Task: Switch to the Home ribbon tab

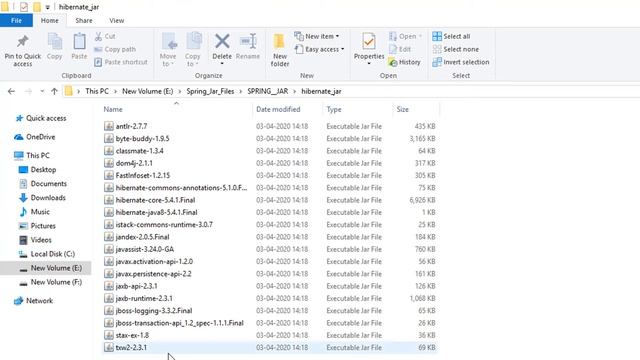Action: click(49, 20)
